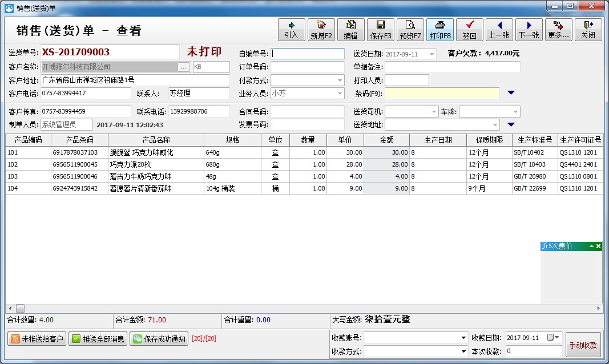Open the 送货地址 dropdown
Viewport: 609px width, 364px height.
[495, 124]
